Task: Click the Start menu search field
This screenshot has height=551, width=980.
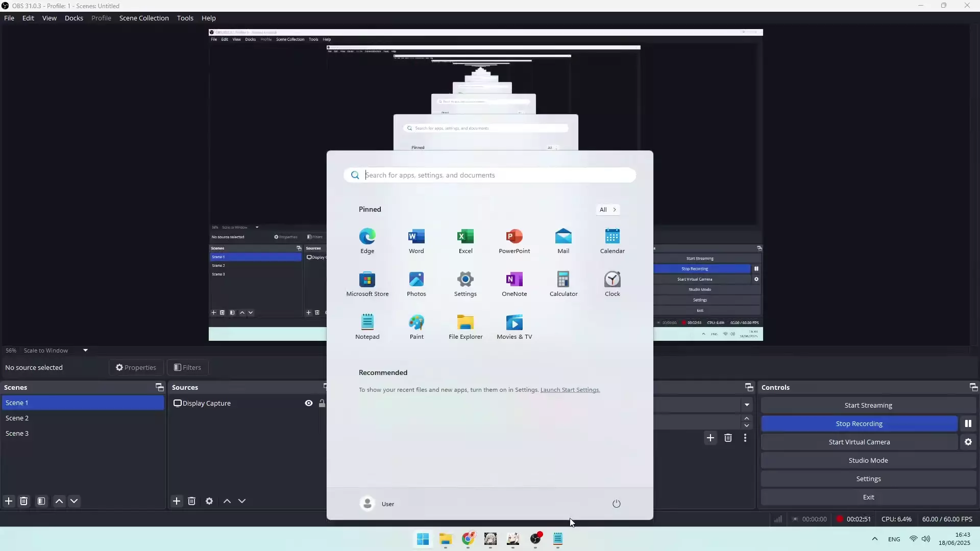Action: [x=490, y=175]
